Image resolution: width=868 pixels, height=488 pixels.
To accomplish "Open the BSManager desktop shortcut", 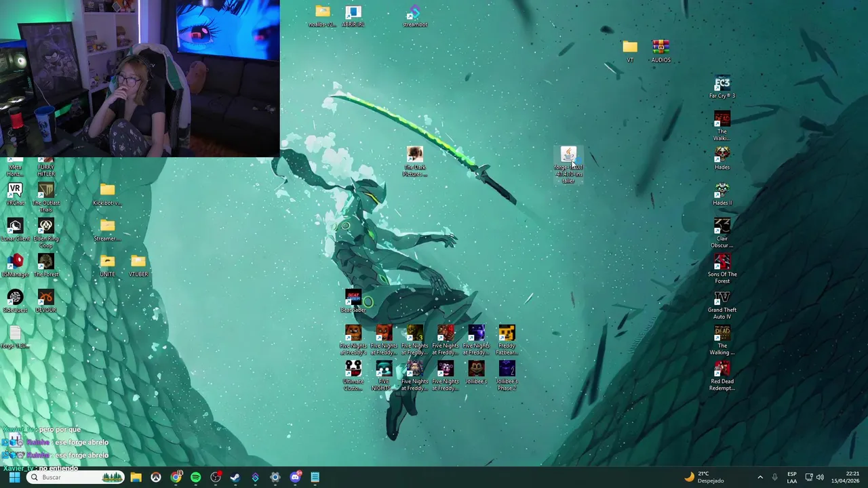I will tap(15, 265).
